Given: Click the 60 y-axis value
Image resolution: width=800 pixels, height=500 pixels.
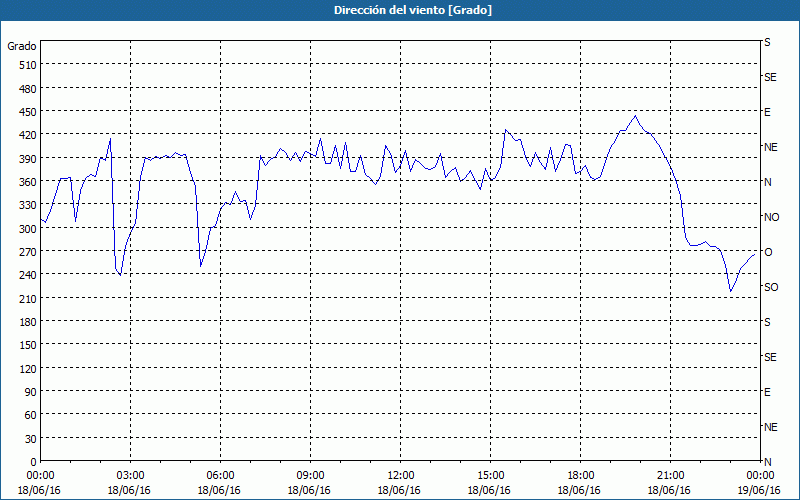Looking at the screenshot, I should [x=31, y=416].
